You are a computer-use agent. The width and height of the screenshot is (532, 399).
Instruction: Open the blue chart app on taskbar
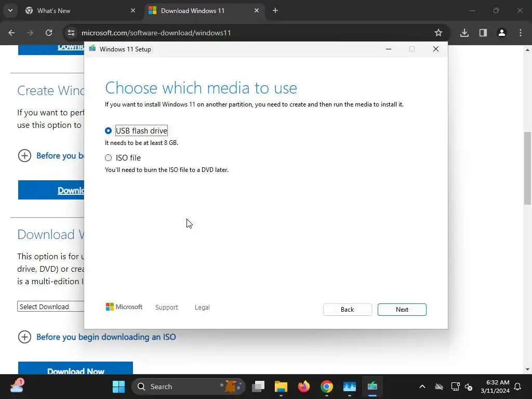coord(350,387)
